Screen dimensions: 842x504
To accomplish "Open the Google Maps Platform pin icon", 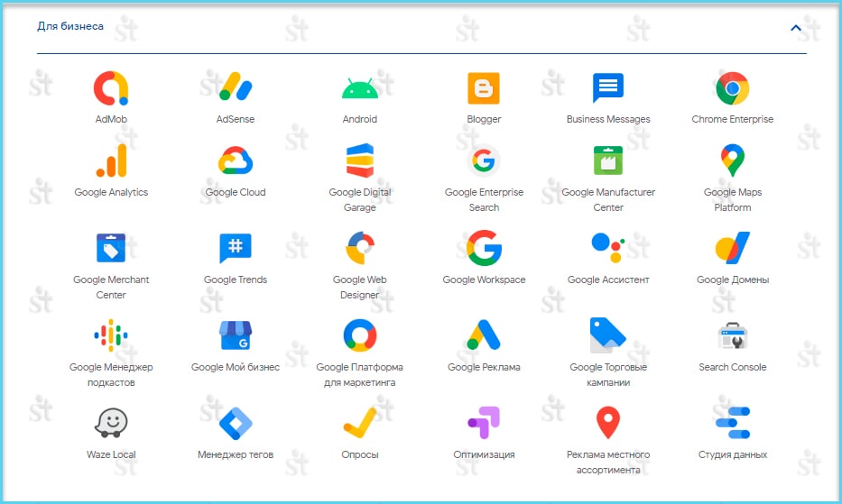I will pos(733,160).
